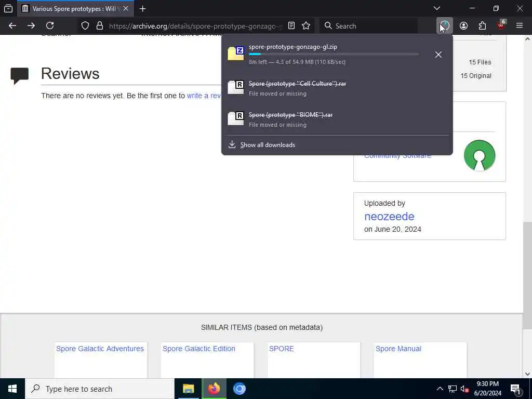Show all downloads
Image resolution: width=532 pixels, height=399 pixels.
click(268, 145)
